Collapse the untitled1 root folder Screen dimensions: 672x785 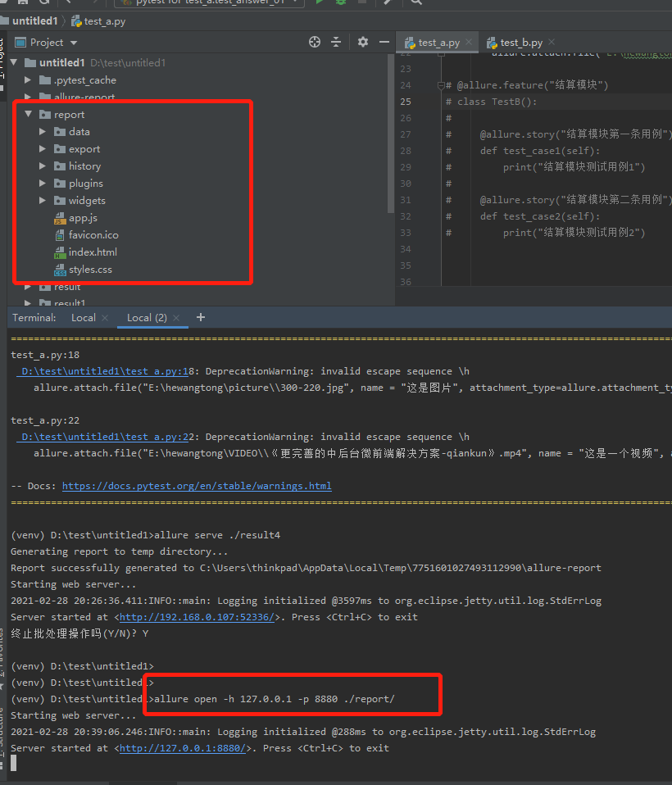point(14,62)
